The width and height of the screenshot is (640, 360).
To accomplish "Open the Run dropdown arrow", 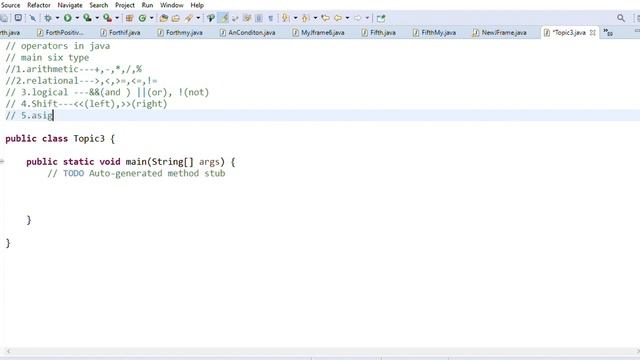I will tap(77, 18).
